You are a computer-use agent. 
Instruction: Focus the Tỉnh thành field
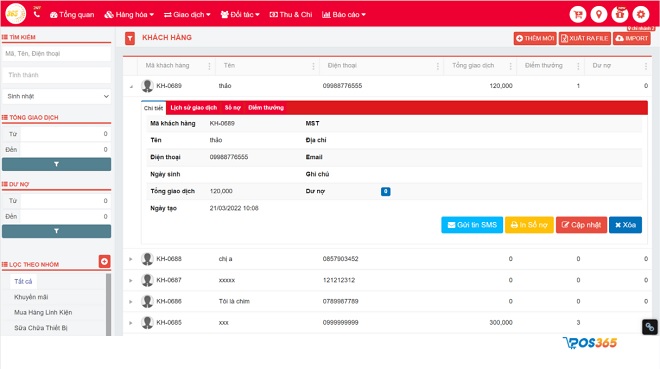coord(56,75)
